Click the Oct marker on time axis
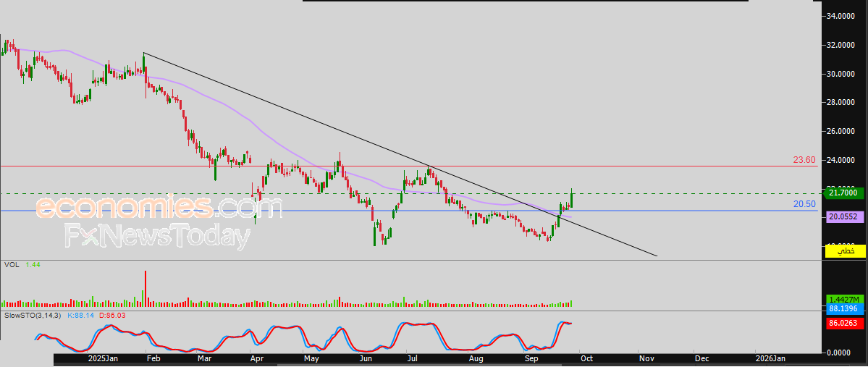Screen dimensions: 868x367 coord(587,358)
